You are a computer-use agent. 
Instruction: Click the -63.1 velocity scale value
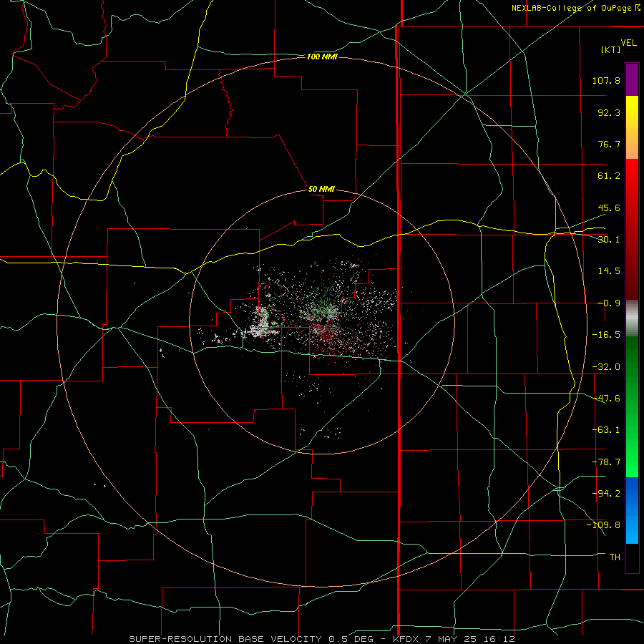pyautogui.click(x=606, y=430)
